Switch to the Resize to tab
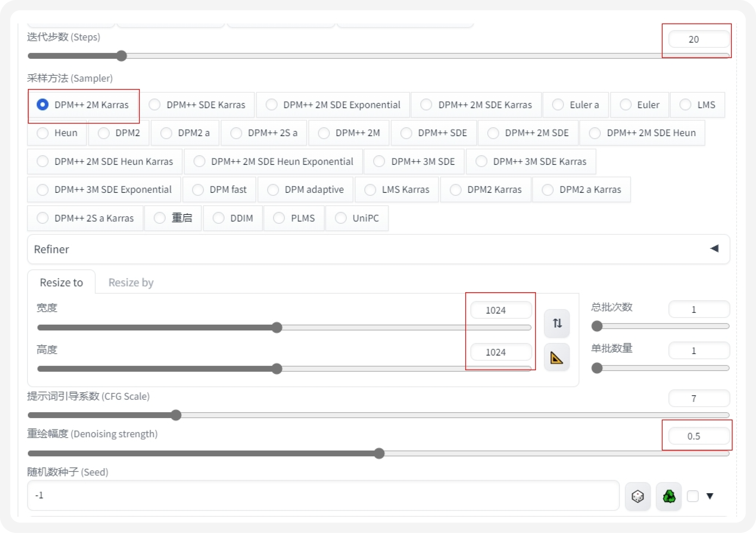The width and height of the screenshot is (756, 533). pyautogui.click(x=61, y=282)
